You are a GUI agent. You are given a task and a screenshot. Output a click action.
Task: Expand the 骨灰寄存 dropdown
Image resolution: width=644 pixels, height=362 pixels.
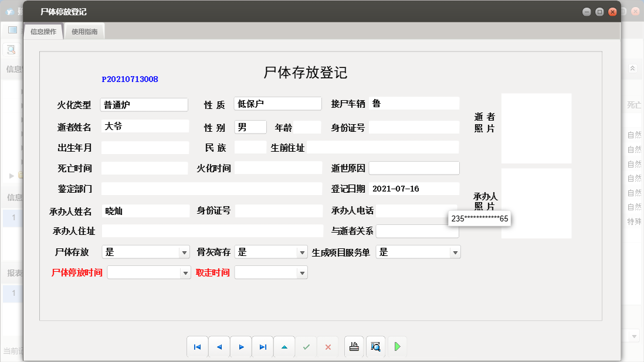[302, 252]
